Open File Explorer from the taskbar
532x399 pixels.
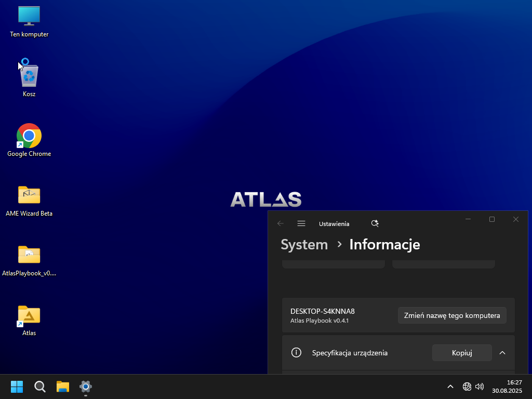click(63, 387)
